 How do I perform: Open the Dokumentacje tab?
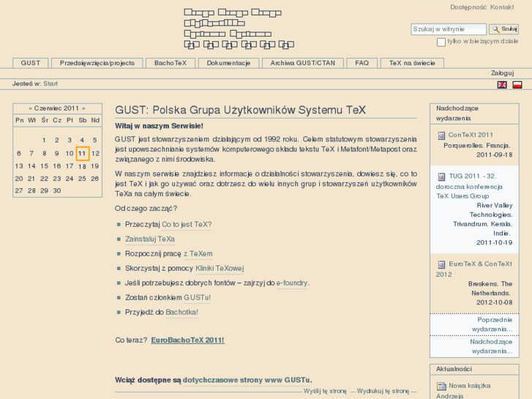(228, 63)
